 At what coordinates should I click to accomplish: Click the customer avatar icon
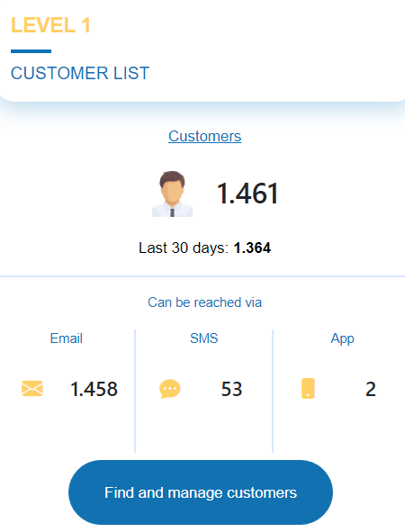172,194
